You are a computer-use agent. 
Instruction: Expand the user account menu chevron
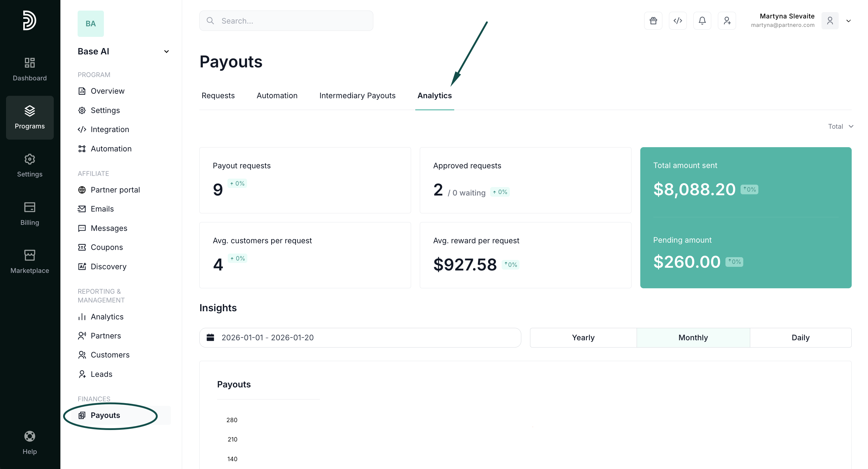click(x=848, y=21)
